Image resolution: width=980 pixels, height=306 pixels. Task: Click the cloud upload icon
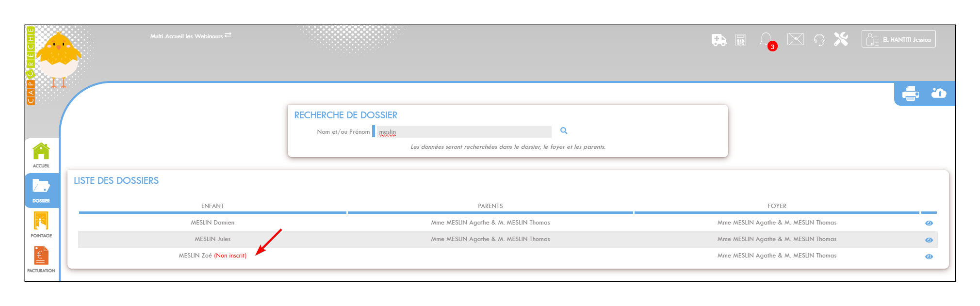coord(938,93)
